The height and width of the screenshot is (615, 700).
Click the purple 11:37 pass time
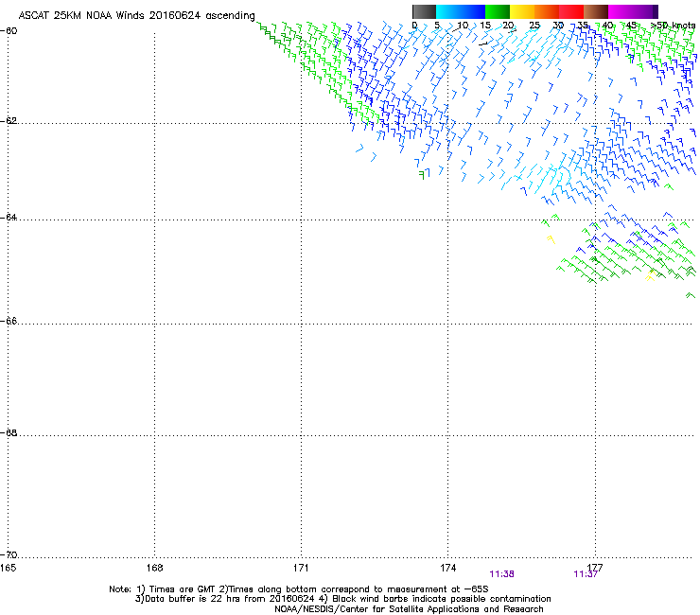586,574
